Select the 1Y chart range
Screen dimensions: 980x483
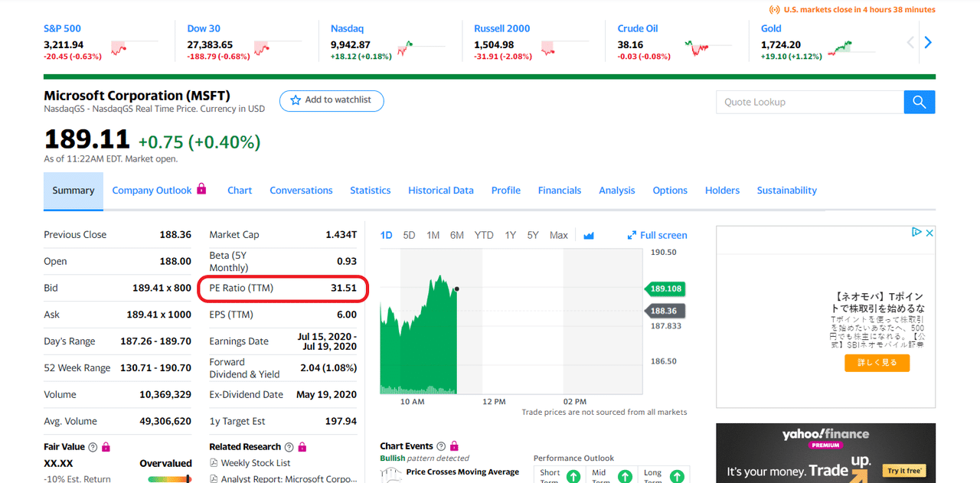pos(511,236)
